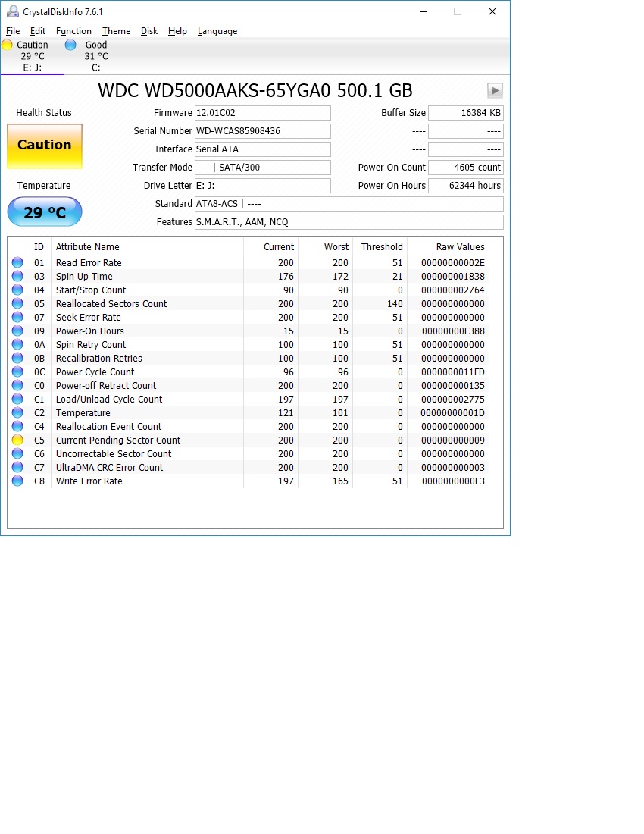The height and width of the screenshot is (834, 644).
Task: Click the Buffer Size field 16384 KB
Action: pos(466,113)
